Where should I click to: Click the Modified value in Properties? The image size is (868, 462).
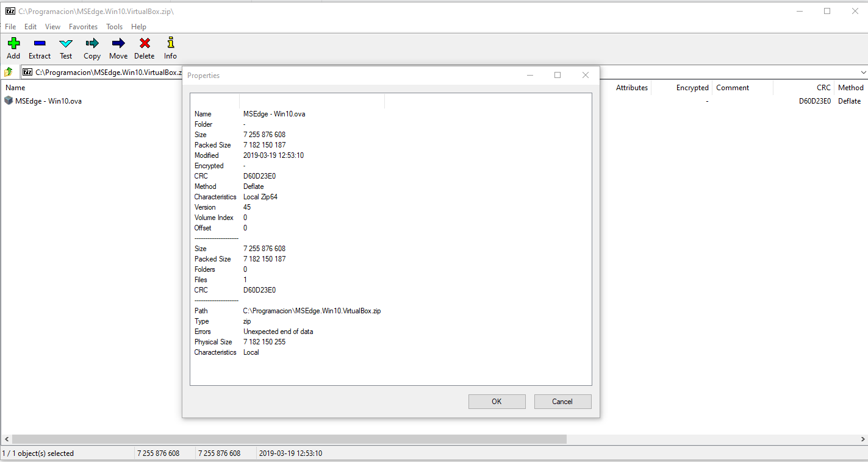click(x=273, y=155)
